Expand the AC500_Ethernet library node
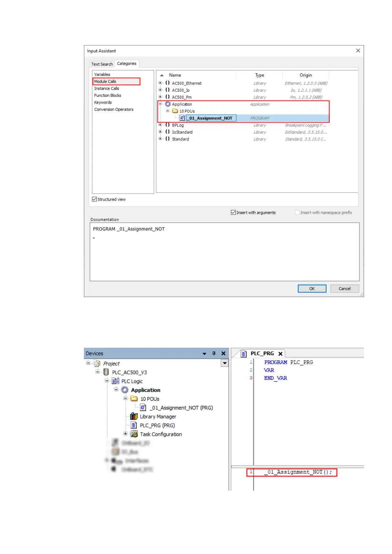 point(160,83)
